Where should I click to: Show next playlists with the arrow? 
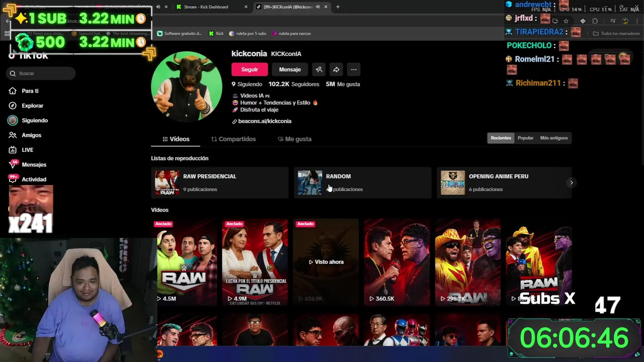[x=571, y=183]
